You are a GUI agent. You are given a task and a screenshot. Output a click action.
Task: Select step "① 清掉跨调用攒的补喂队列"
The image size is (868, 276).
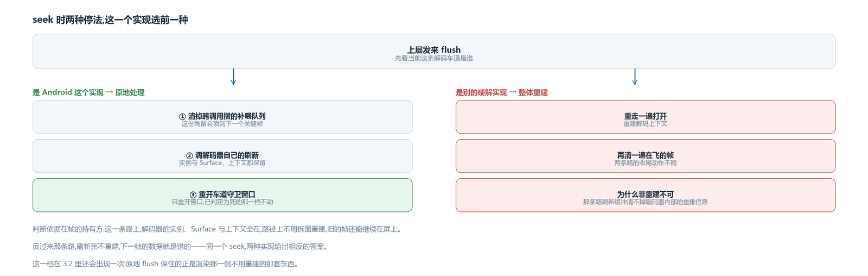click(x=222, y=117)
